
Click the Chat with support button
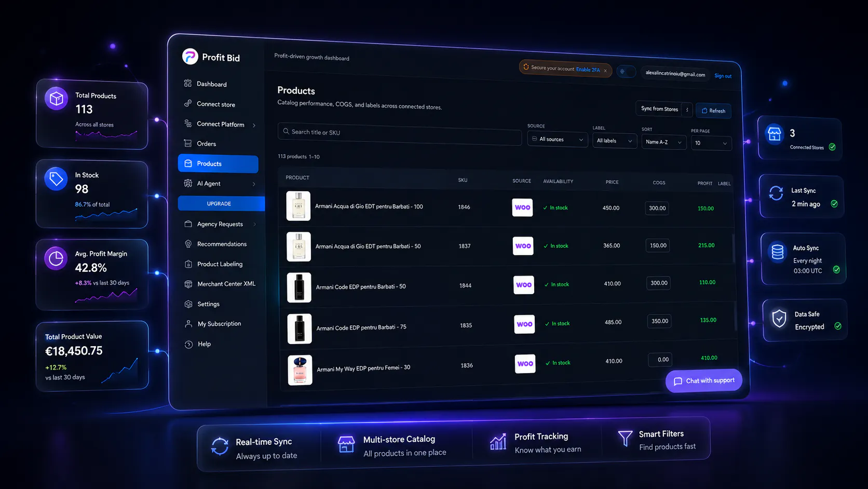(x=704, y=381)
